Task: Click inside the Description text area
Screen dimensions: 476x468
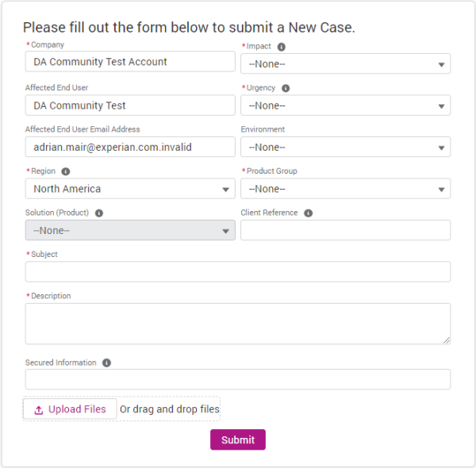Action: coord(238,324)
